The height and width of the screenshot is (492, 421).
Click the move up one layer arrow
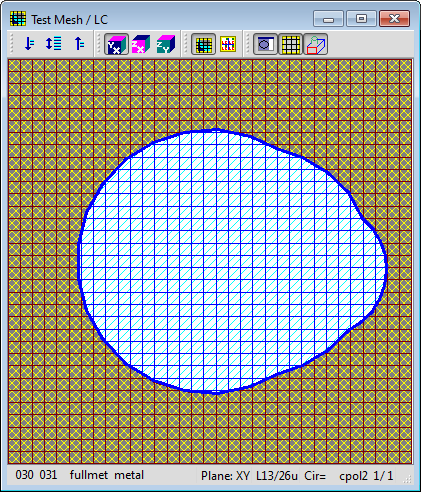[79, 44]
